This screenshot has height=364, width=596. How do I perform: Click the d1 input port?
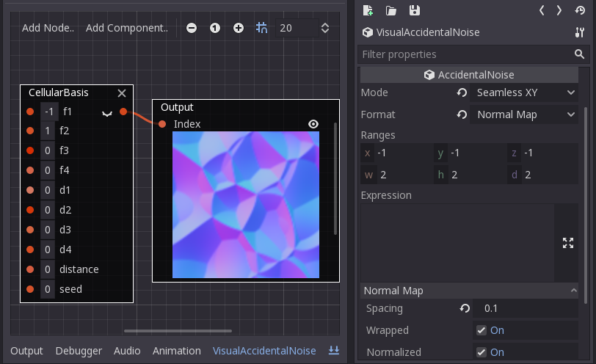click(30, 190)
